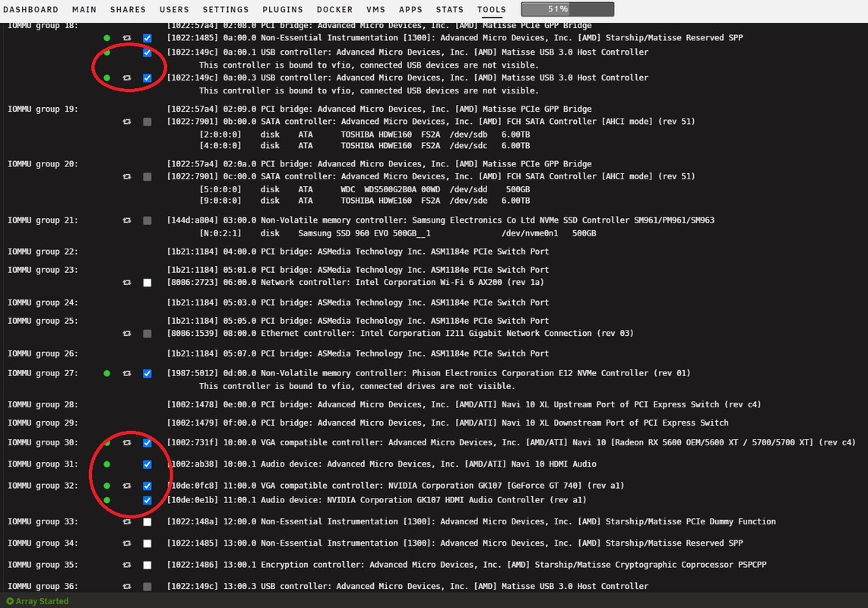This screenshot has height=608, width=868.
Task: Click reset icon for Samsung NVMe controller 03:00.0
Action: click(127, 220)
